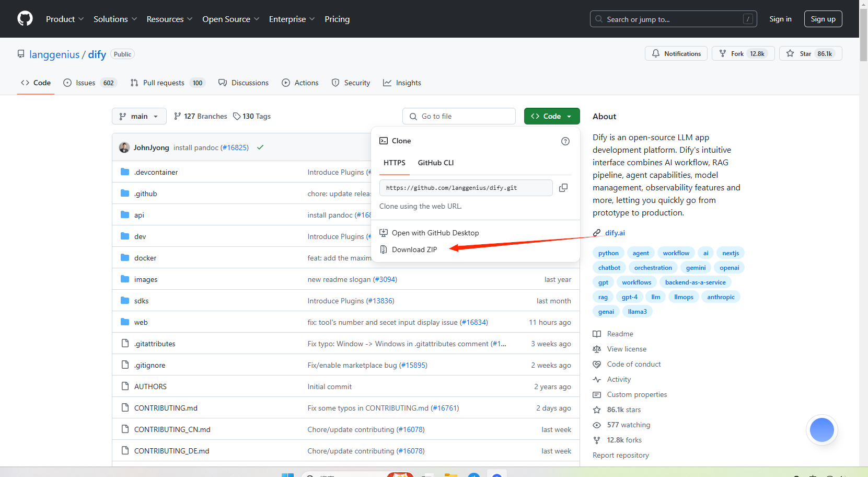This screenshot has width=868, height=477.
Task: Select the HTTPS clone tab
Action: click(x=395, y=163)
